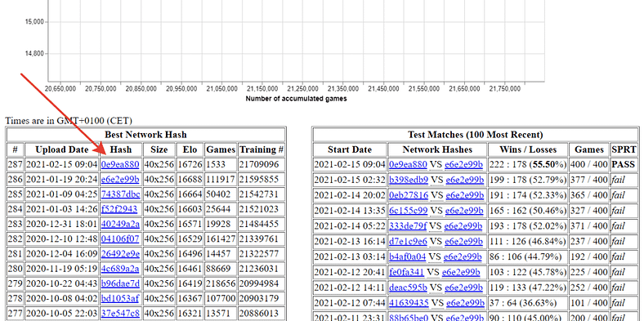Click the Size column header

159,149
